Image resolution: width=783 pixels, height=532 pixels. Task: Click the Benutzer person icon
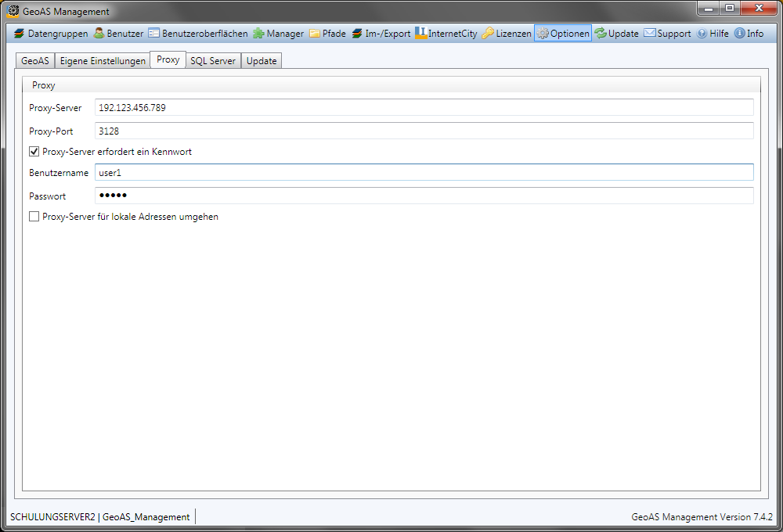[99, 34]
